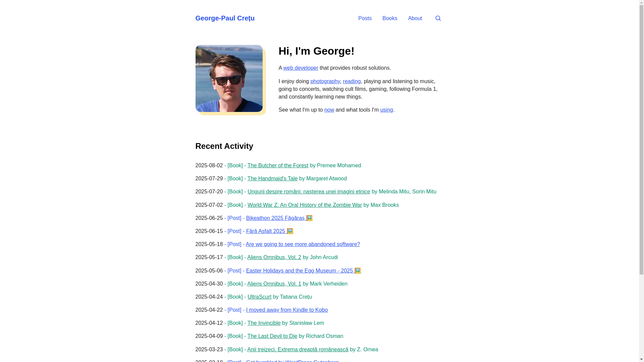Click the search magnifier icon

[x=438, y=18]
